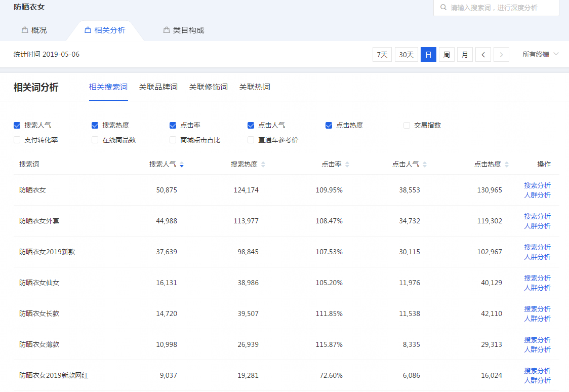Viewport: 569px width, 392px height.
Task: Sort by 点击人气 column arrows
Action: click(425, 165)
